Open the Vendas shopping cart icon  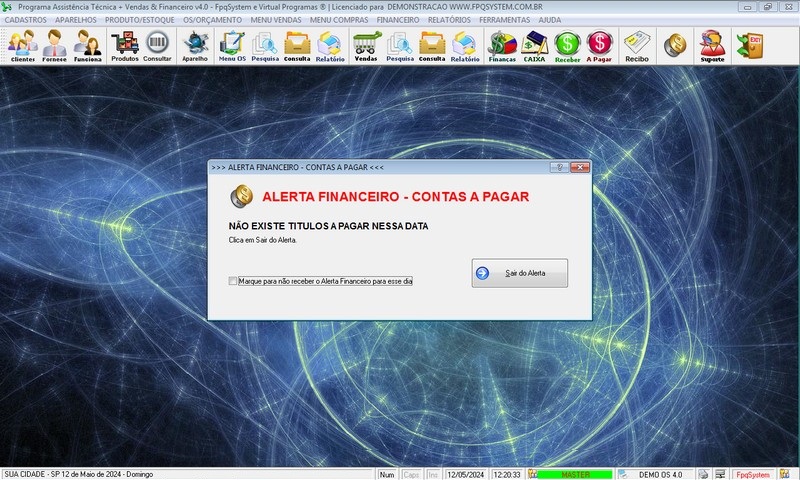pyautogui.click(x=366, y=45)
